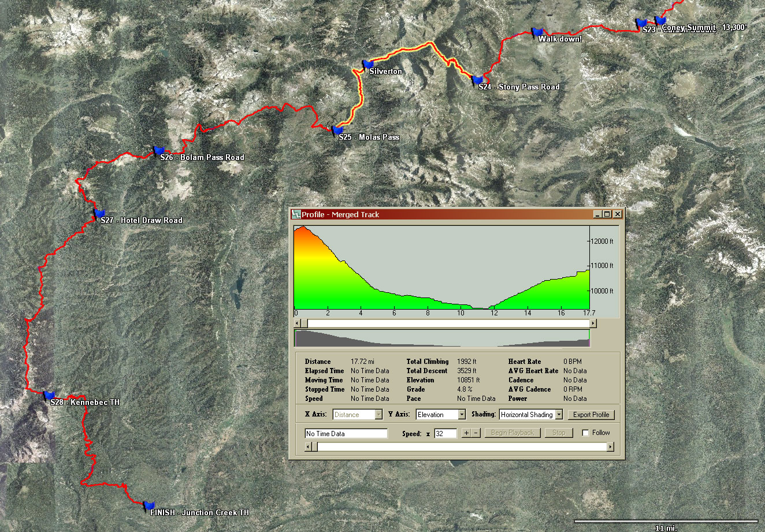The image size is (765, 532).
Task: Click the Distance value 17.72 mi
Action: coord(363,362)
